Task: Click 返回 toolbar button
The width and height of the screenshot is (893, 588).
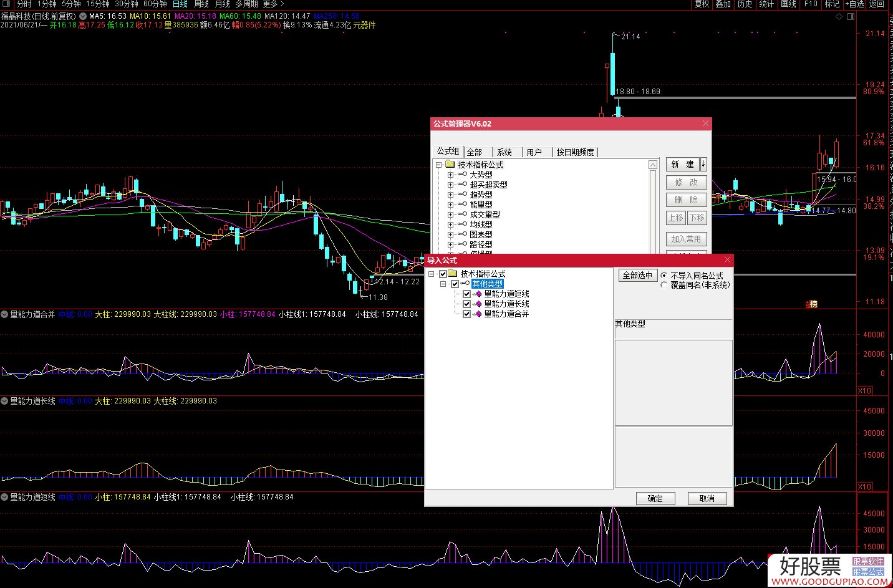Action: (x=877, y=4)
